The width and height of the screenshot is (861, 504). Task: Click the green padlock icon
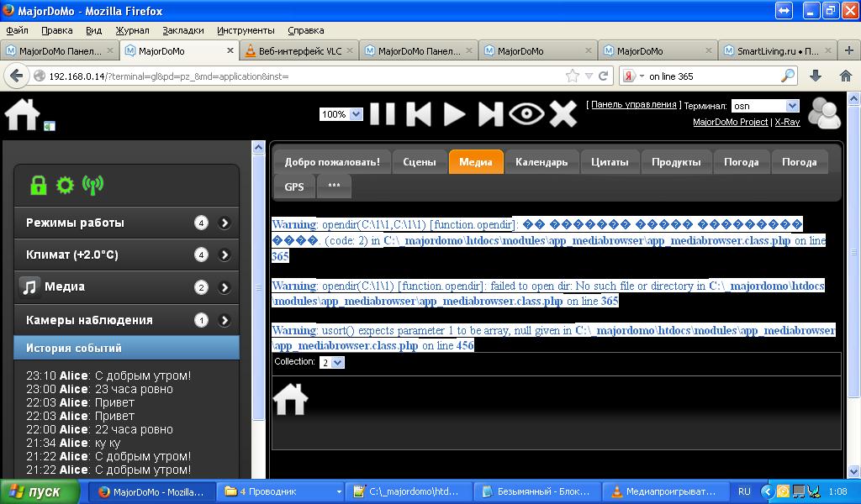[x=39, y=186]
